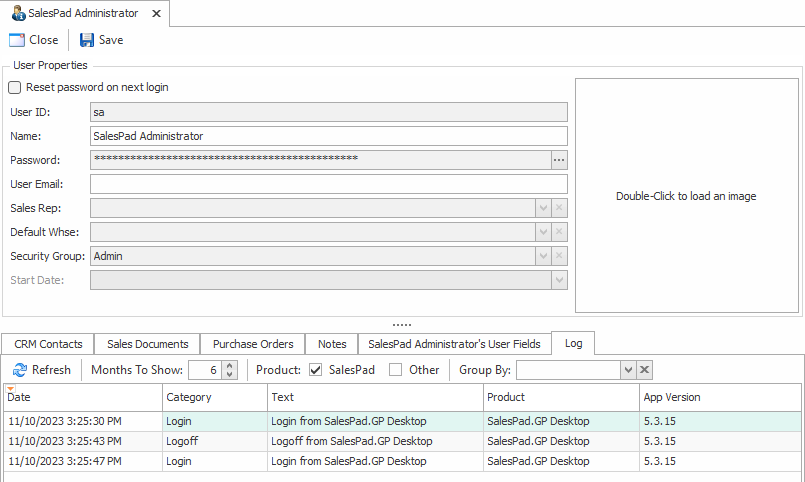Open SalesPad Administrator's User Fields tab
The width and height of the screenshot is (805, 482).
coord(454,344)
